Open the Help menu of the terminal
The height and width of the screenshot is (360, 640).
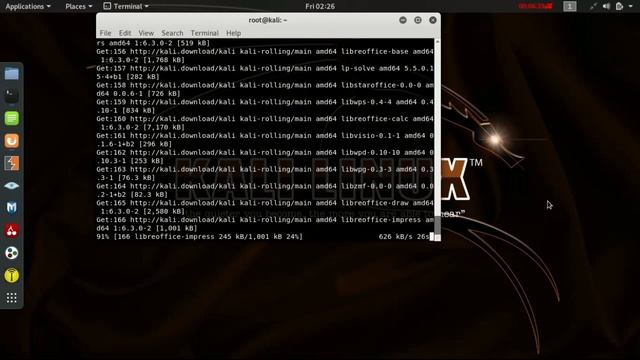(233, 33)
